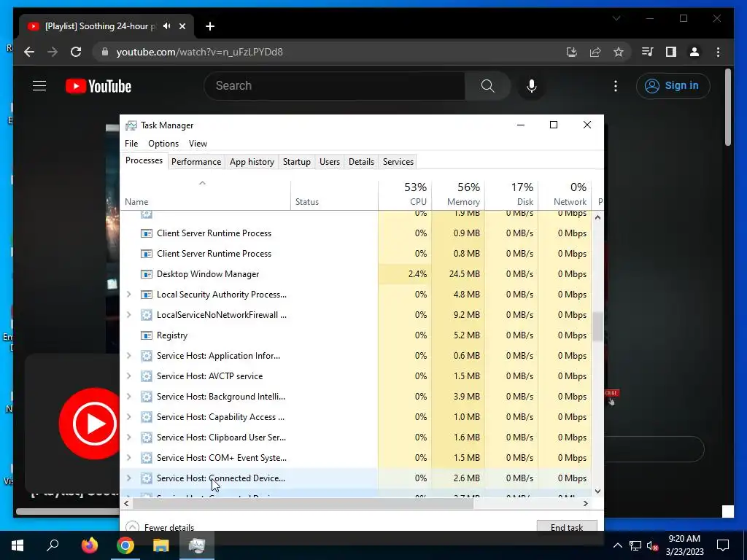Expand Service Host: Background Intelli... row
The height and width of the screenshot is (560, 747).
click(x=128, y=397)
